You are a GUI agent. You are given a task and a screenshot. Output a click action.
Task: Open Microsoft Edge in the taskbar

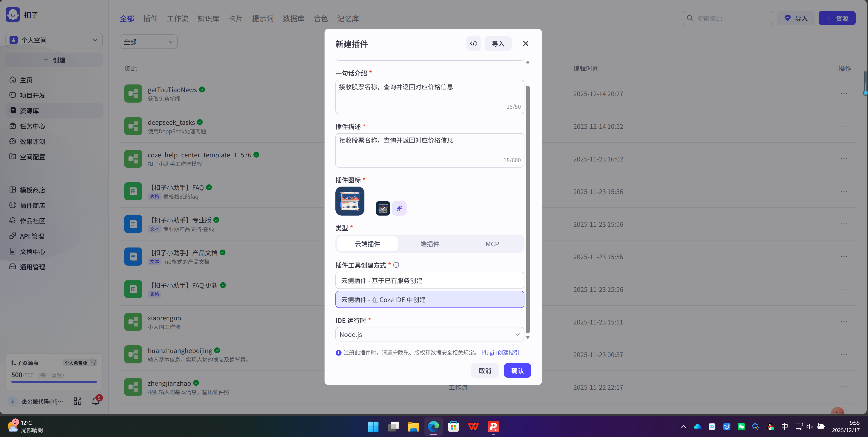[x=433, y=427]
